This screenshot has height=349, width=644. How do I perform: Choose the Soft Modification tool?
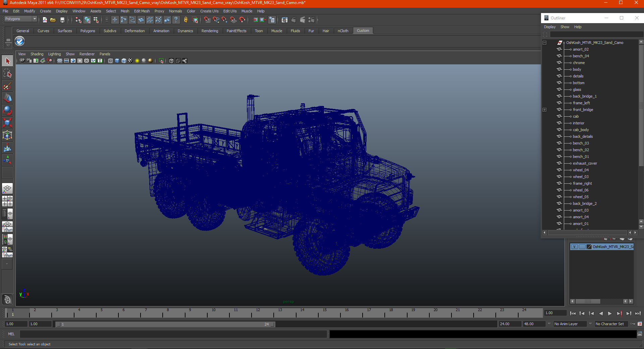[x=7, y=148]
